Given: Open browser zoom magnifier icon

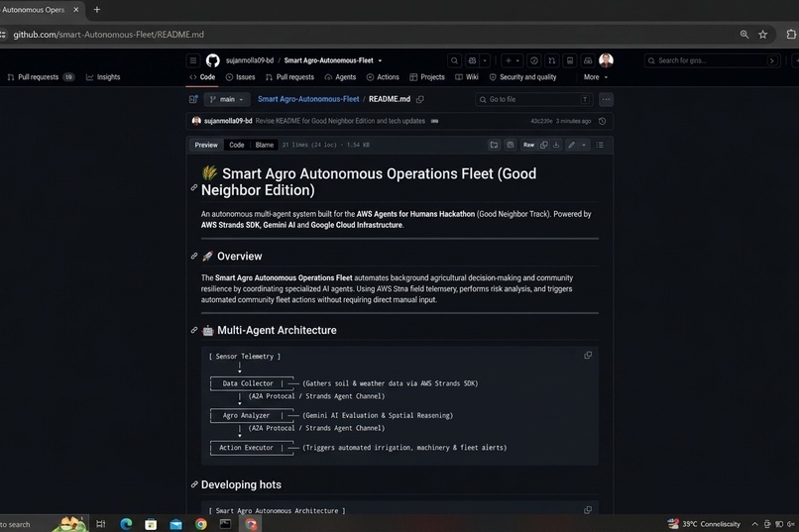Looking at the screenshot, I should click(744, 34).
